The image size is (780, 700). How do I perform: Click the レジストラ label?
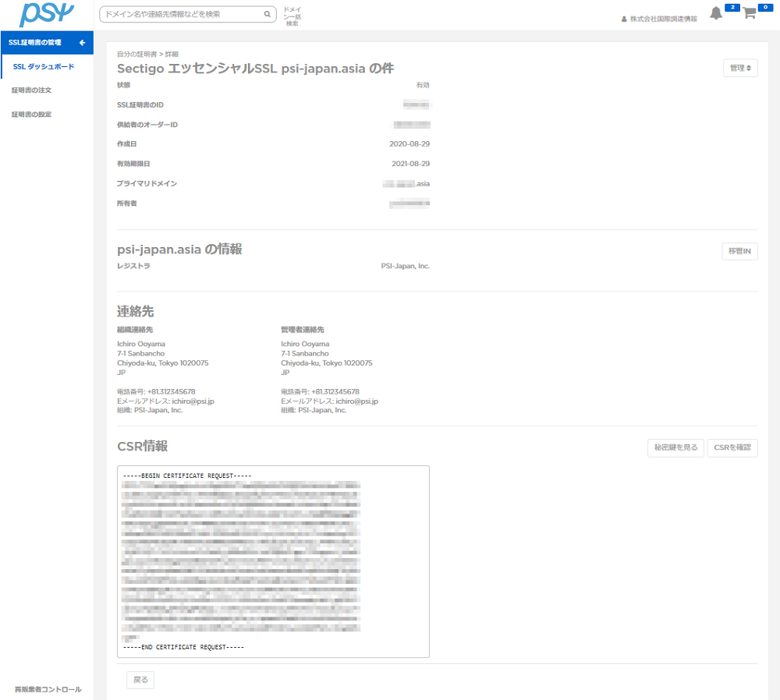(x=133, y=266)
